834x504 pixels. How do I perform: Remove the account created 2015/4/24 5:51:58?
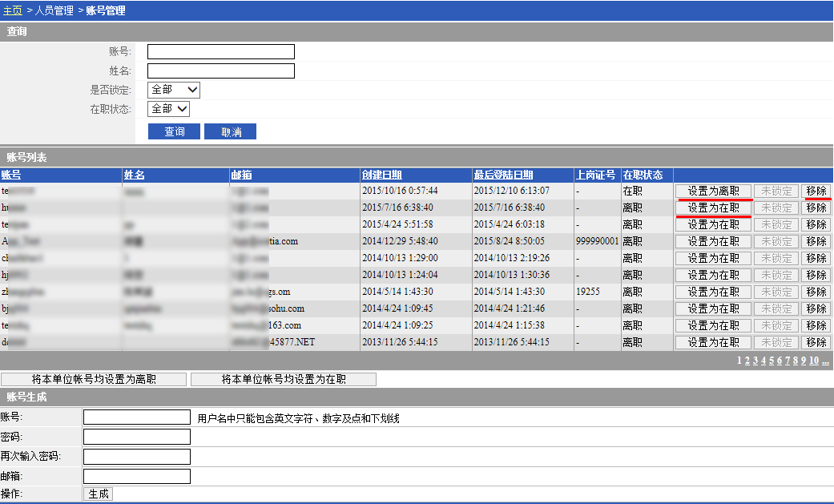click(x=816, y=225)
